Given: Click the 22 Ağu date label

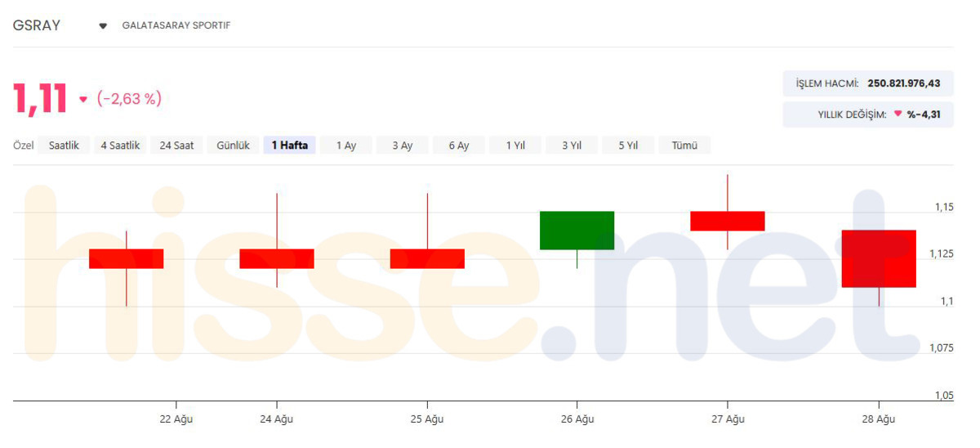Looking at the screenshot, I should point(176,419).
